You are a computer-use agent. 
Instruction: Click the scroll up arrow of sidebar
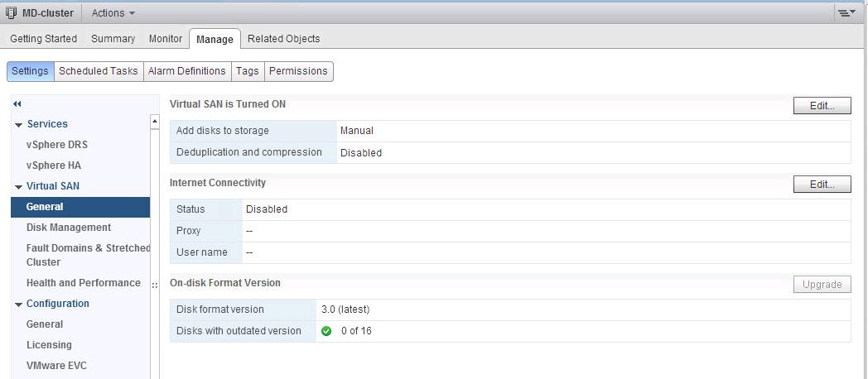[154, 122]
